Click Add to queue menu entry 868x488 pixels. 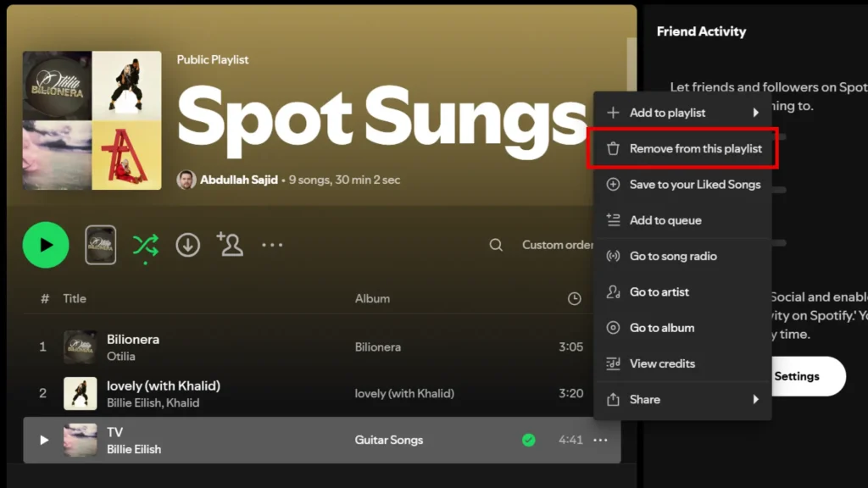tap(665, 220)
